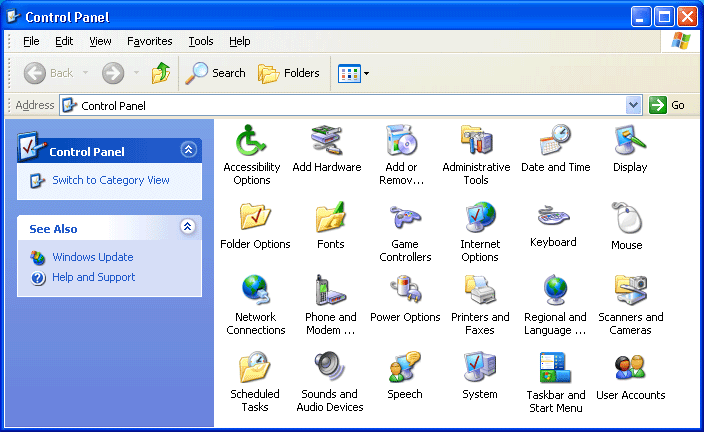
Task: Expand the Address bar dropdown arrow
Action: (633, 105)
